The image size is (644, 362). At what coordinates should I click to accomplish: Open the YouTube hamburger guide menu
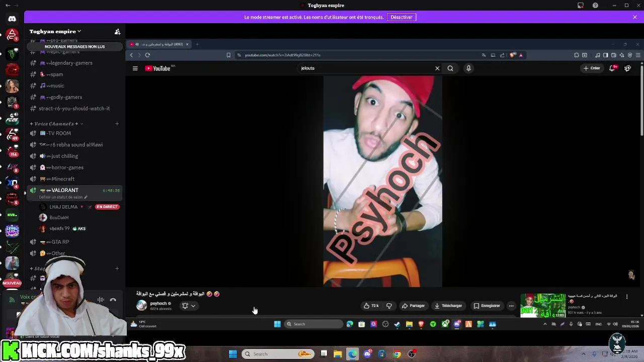pos(135,68)
